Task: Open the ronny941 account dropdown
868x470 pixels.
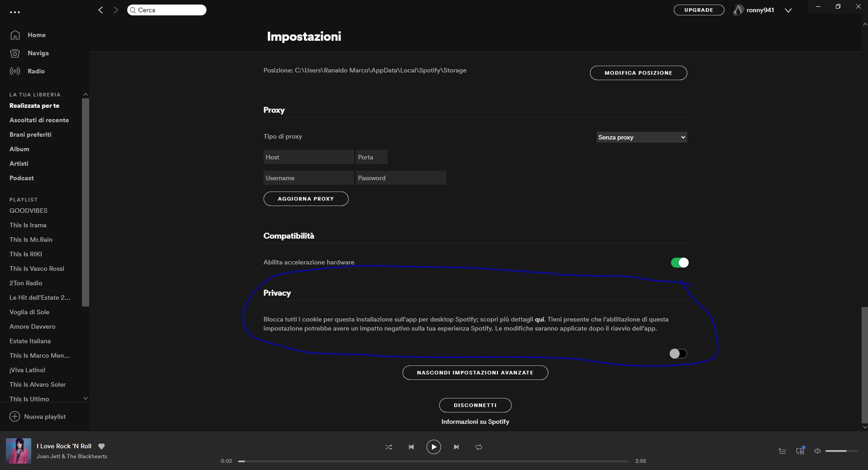Action: click(788, 10)
